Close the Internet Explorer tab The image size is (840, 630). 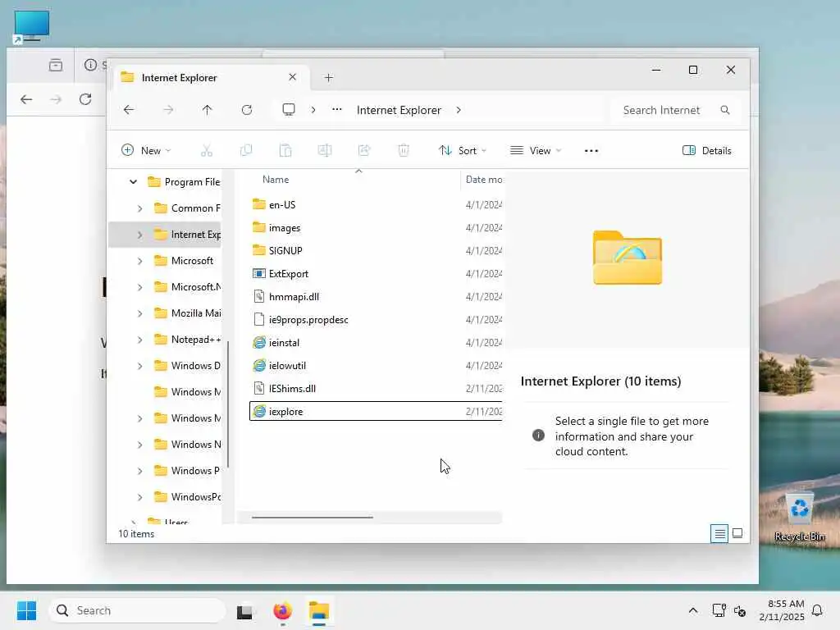pyautogui.click(x=293, y=77)
